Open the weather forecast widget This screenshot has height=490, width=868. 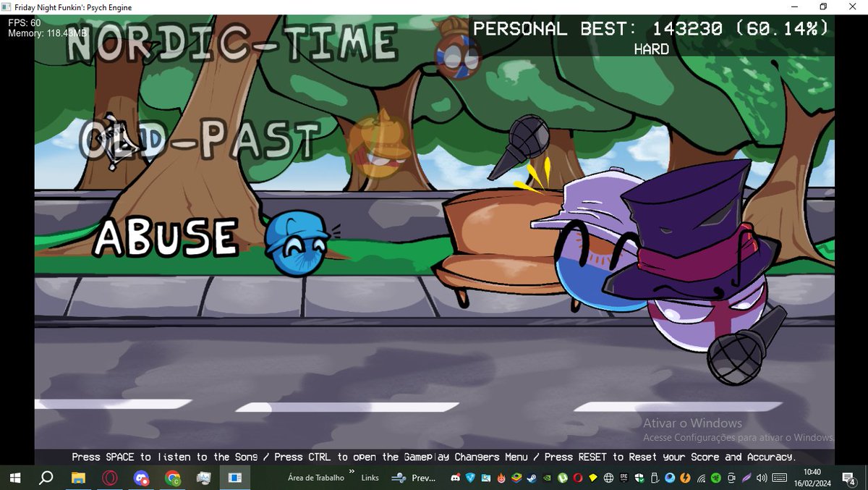tap(414, 478)
